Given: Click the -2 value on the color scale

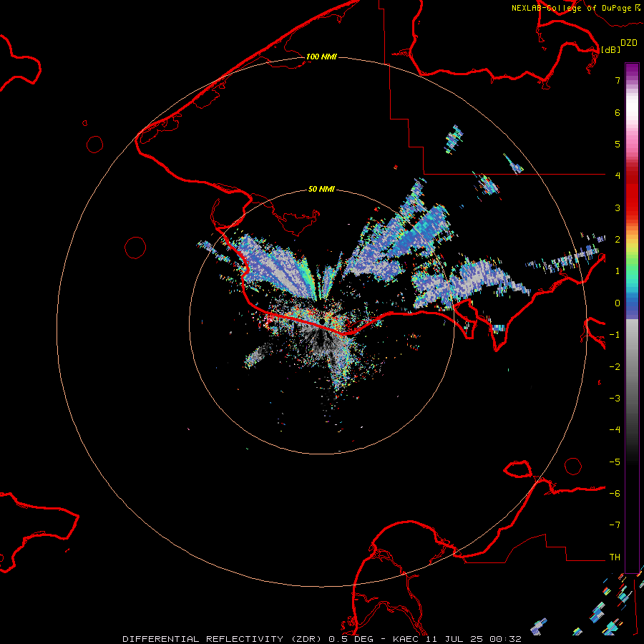Looking at the screenshot, I should (x=615, y=367).
